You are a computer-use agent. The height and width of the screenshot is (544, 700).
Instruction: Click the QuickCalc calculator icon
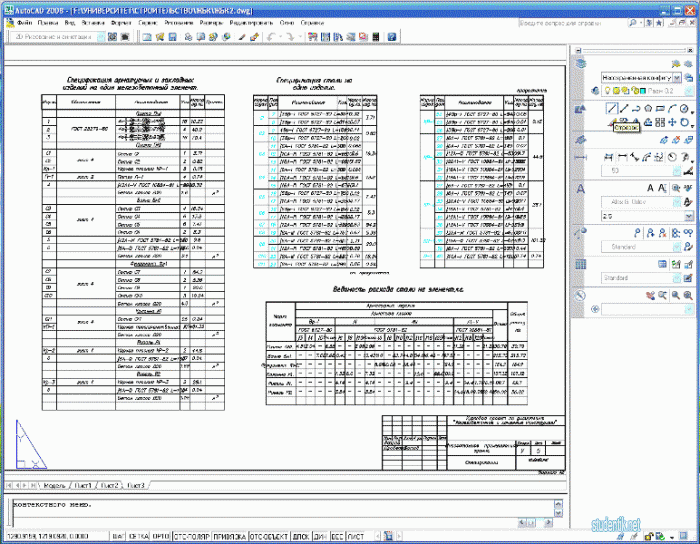[x=376, y=37]
